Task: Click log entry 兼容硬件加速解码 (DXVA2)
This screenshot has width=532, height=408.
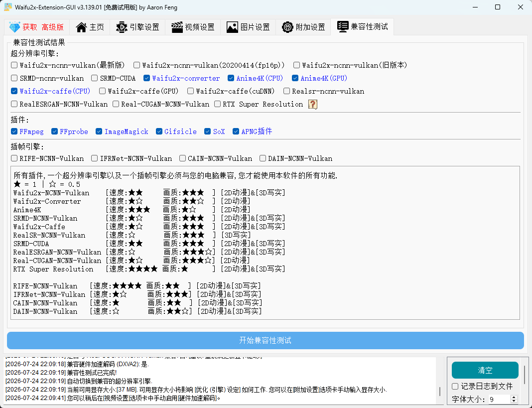Action: [77, 364]
